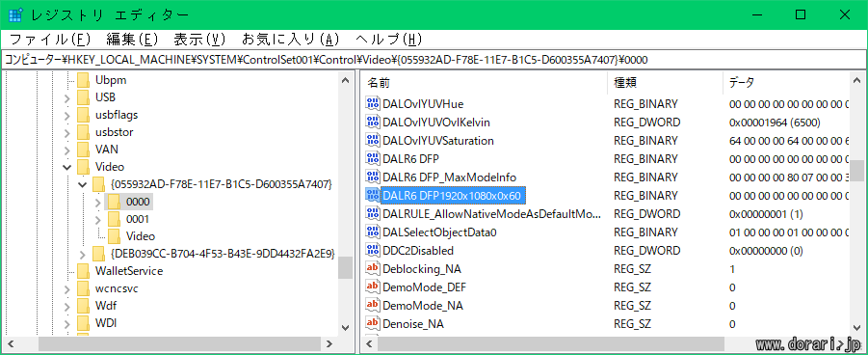The width and height of the screenshot is (868, 355).
Task: Click binary icon of DALOvlYUVSaturation
Action: 373,140
